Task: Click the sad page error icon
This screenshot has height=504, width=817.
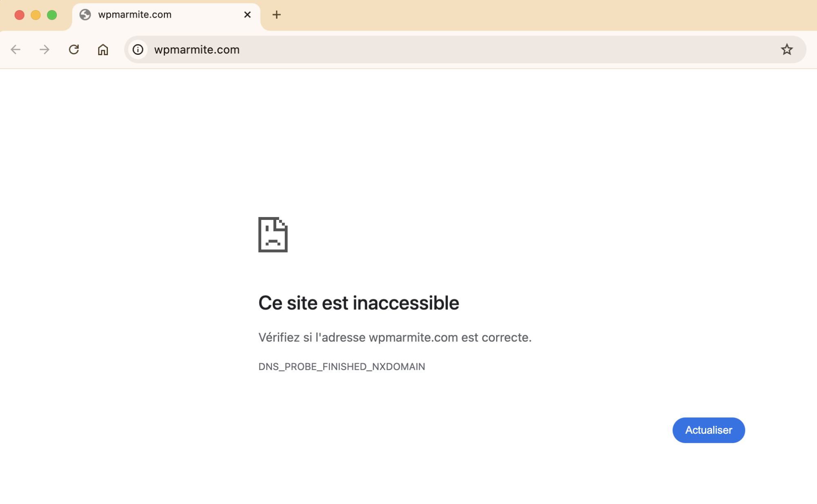Action: (273, 235)
